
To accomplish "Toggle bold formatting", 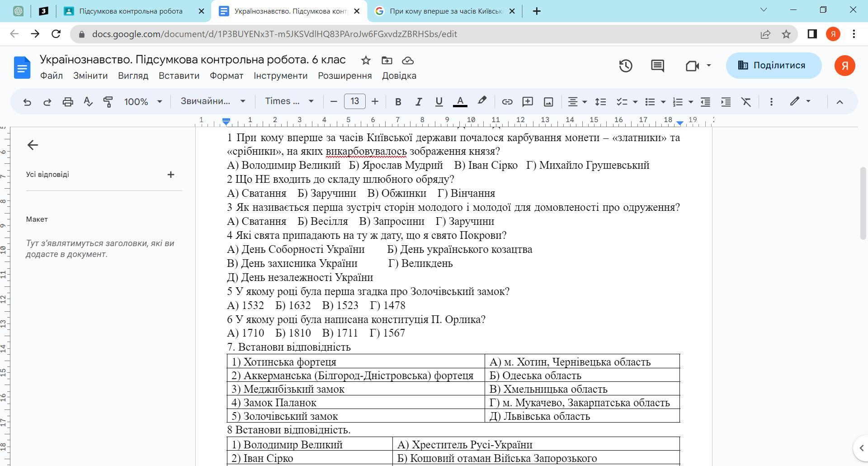I will 398,102.
